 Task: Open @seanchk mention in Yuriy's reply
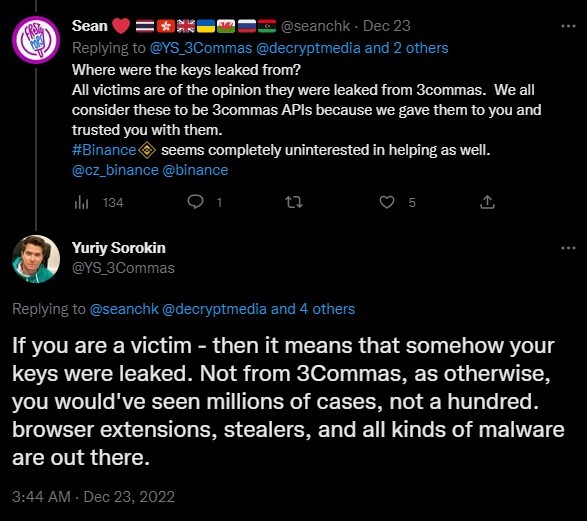point(124,309)
